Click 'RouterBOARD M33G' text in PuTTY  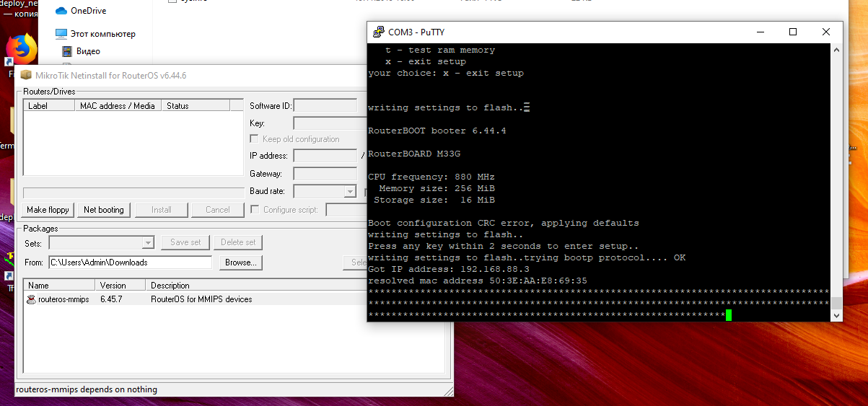pyautogui.click(x=414, y=154)
